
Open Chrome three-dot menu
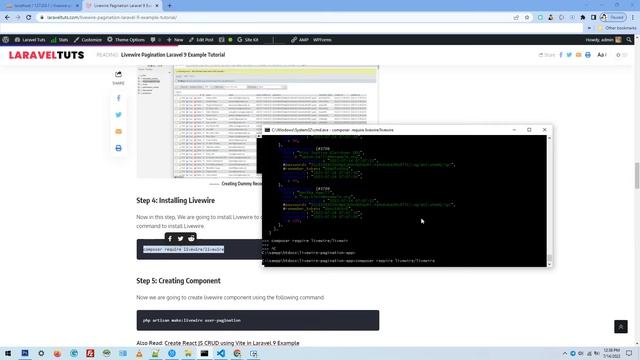coord(633,18)
